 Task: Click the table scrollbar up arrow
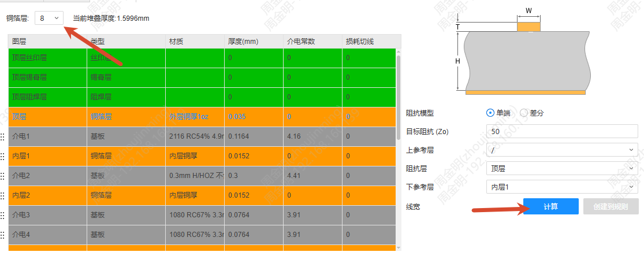pyautogui.click(x=399, y=51)
